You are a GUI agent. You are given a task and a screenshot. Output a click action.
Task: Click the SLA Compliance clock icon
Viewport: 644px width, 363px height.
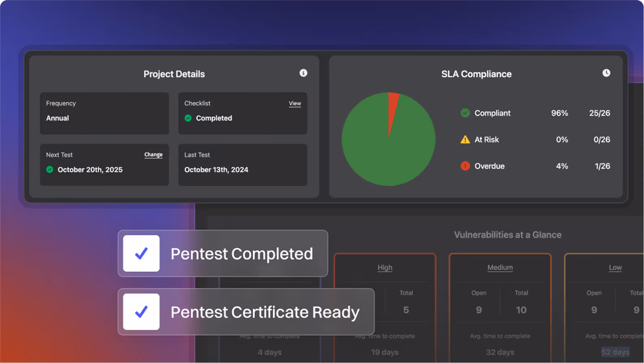[x=606, y=73]
